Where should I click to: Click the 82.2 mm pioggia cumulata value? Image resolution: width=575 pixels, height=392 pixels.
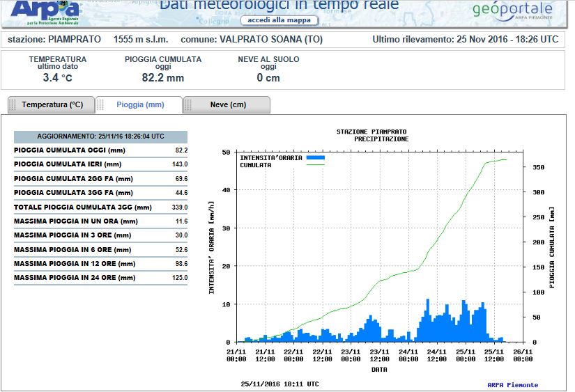(x=163, y=78)
